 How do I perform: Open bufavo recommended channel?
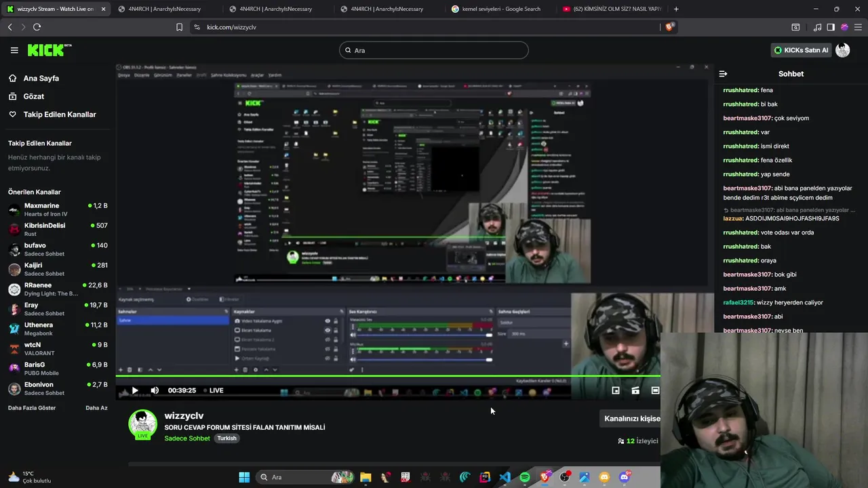click(x=58, y=249)
